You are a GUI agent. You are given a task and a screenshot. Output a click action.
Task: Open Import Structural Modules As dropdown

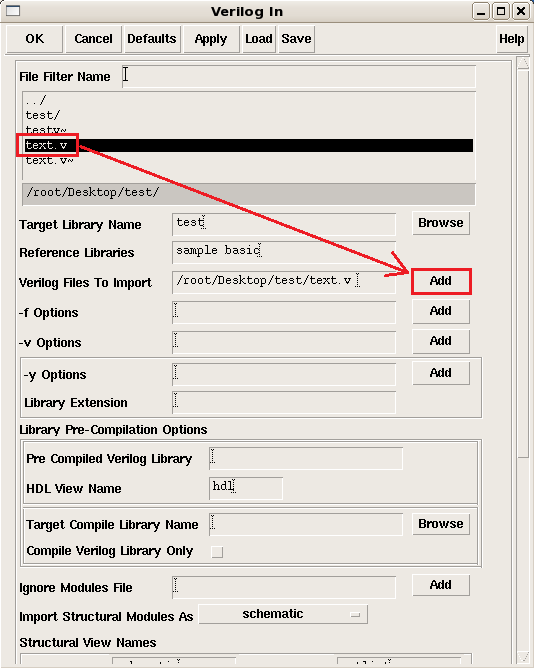283,614
